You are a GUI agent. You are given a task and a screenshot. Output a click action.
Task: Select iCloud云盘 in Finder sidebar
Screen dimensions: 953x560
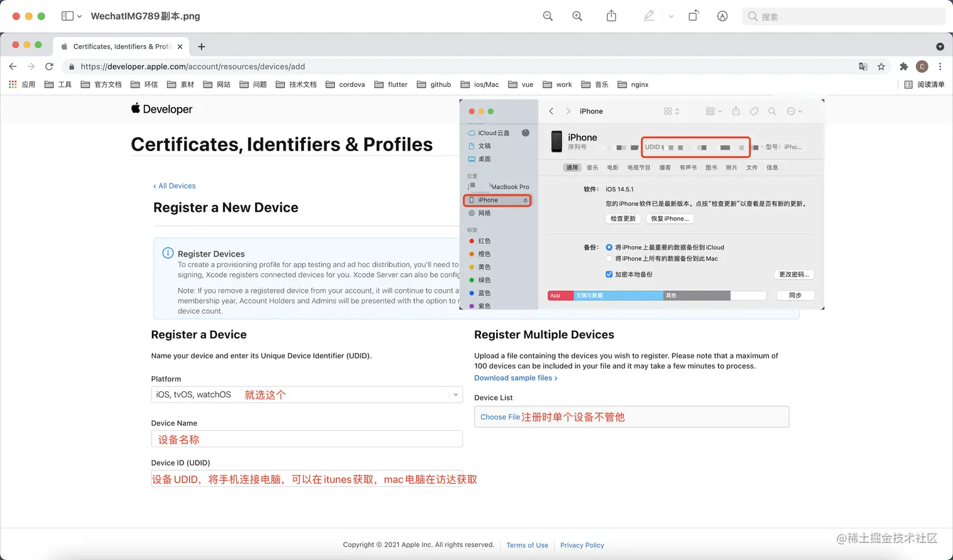494,133
